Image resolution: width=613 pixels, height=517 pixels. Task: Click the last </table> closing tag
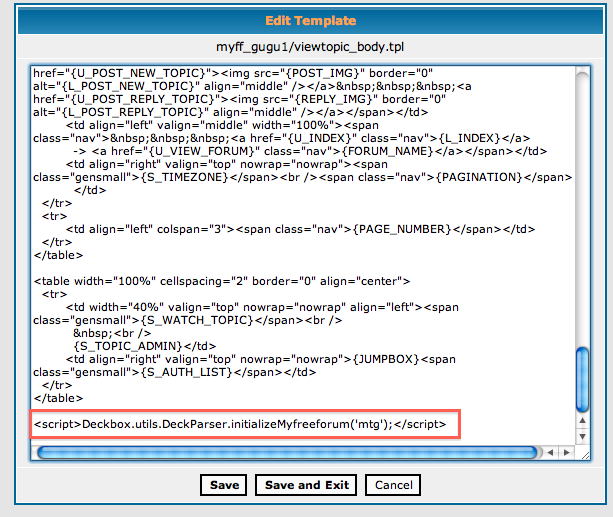(x=58, y=398)
